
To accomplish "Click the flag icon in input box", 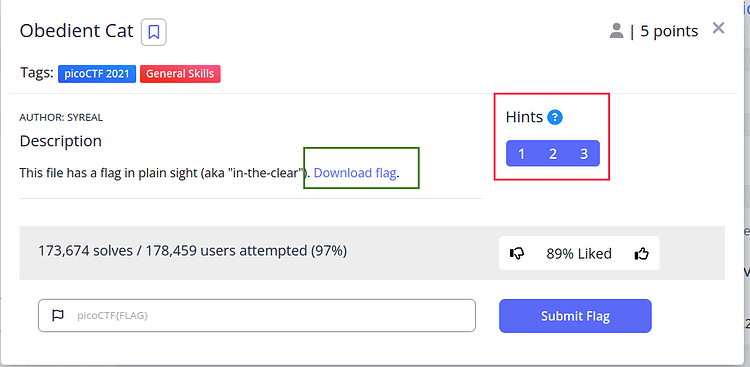I will (x=58, y=315).
